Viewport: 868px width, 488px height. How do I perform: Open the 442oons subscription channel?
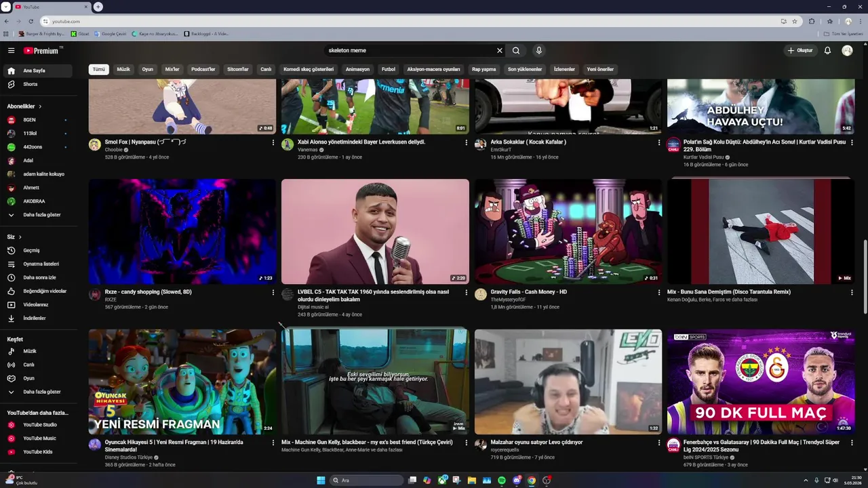pos(39,147)
